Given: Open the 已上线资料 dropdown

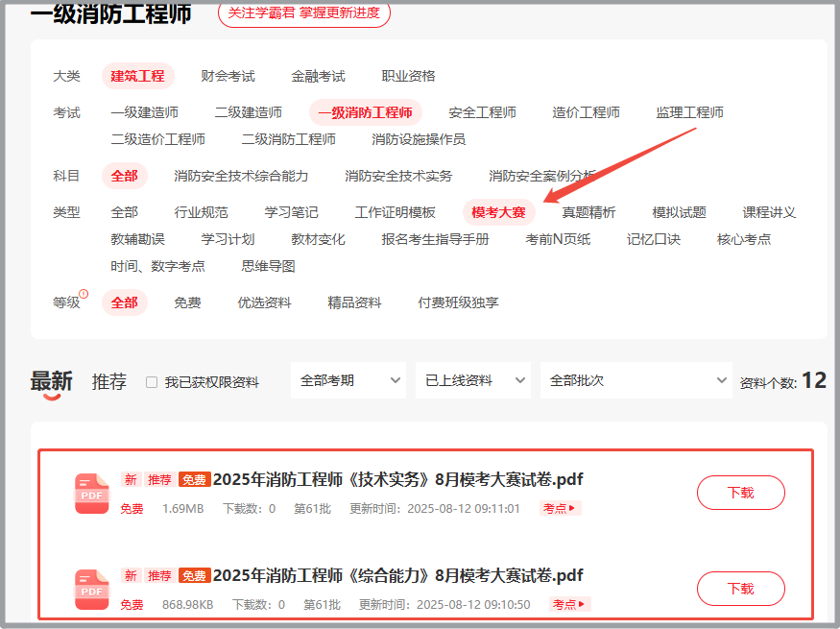Looking at the screenshot, I should point(472,380).
